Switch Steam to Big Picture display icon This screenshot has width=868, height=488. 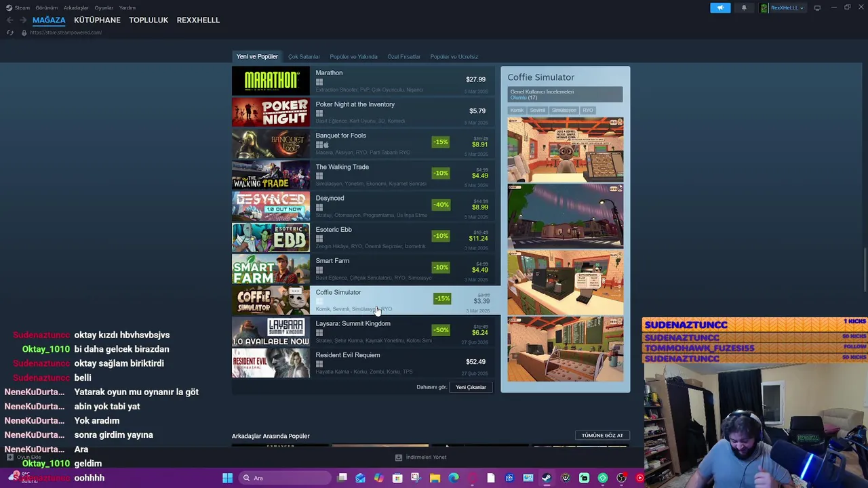pos(817,7)
